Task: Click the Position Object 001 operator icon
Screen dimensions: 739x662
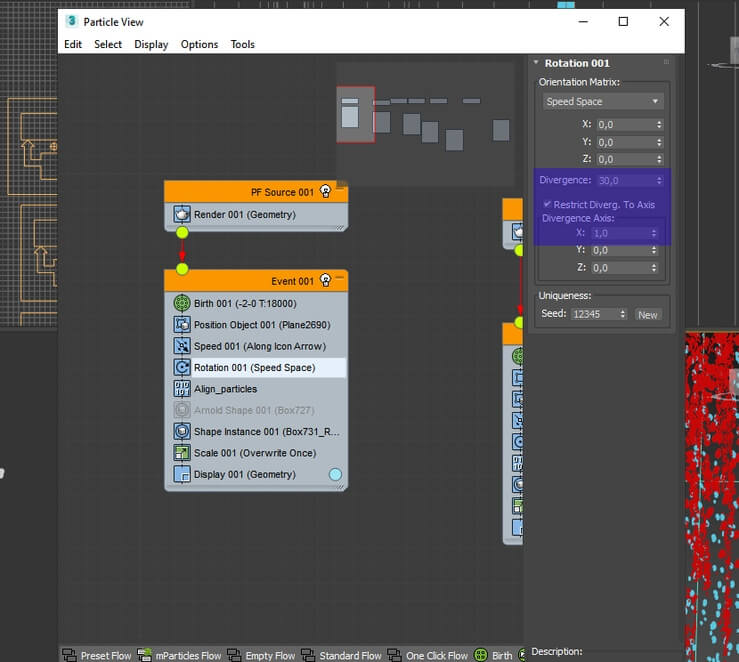Action: [x=182, y=324]
